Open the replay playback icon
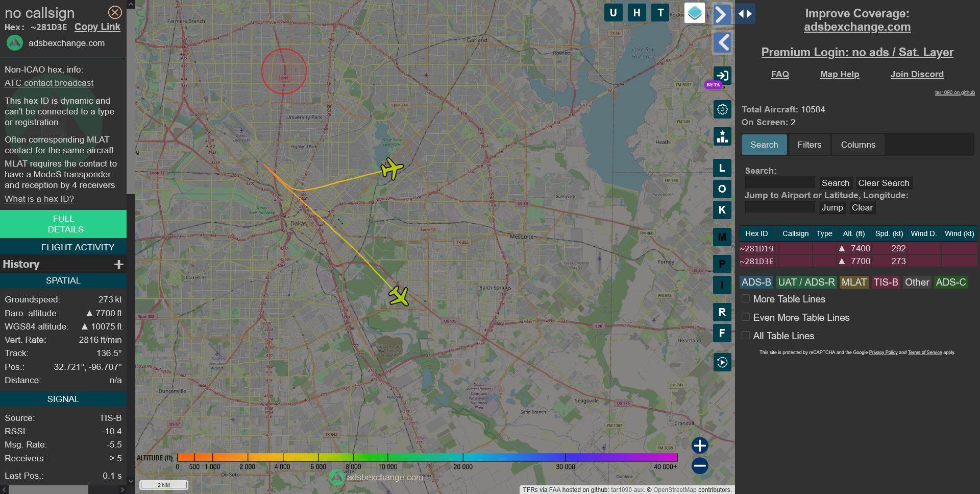980x494 pixels. (722, 362)
